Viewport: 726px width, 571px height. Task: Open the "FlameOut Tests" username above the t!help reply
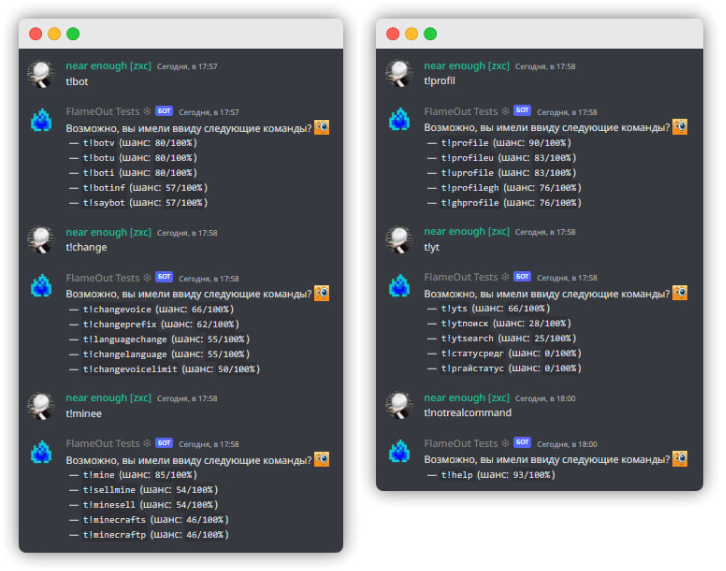click(460, 444)
